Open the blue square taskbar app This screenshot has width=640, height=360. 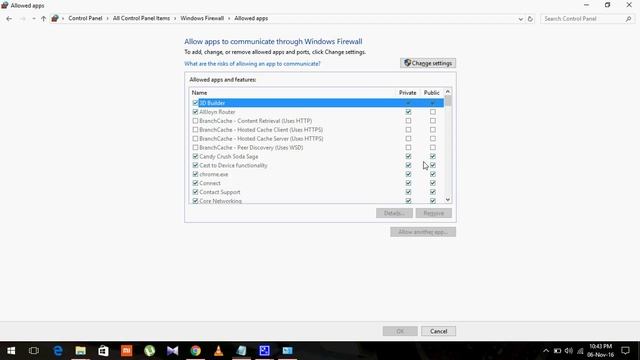[264, 351]
